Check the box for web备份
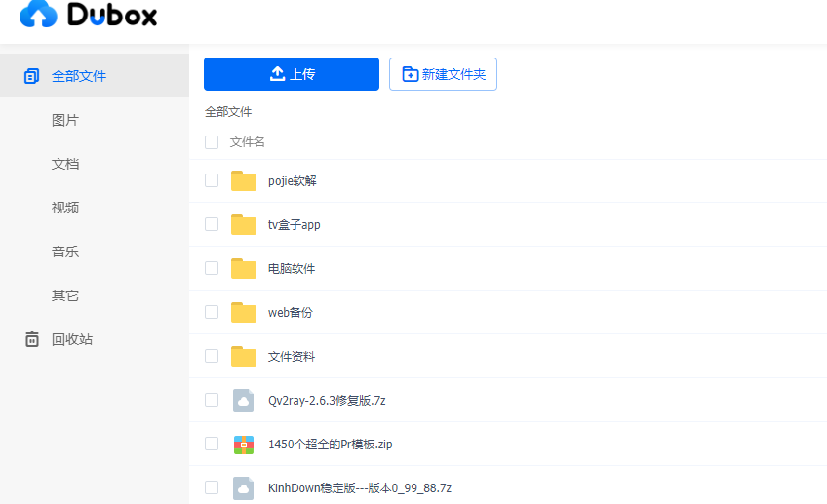The width and height of the screenshot is (827, 504). (212, 312)
